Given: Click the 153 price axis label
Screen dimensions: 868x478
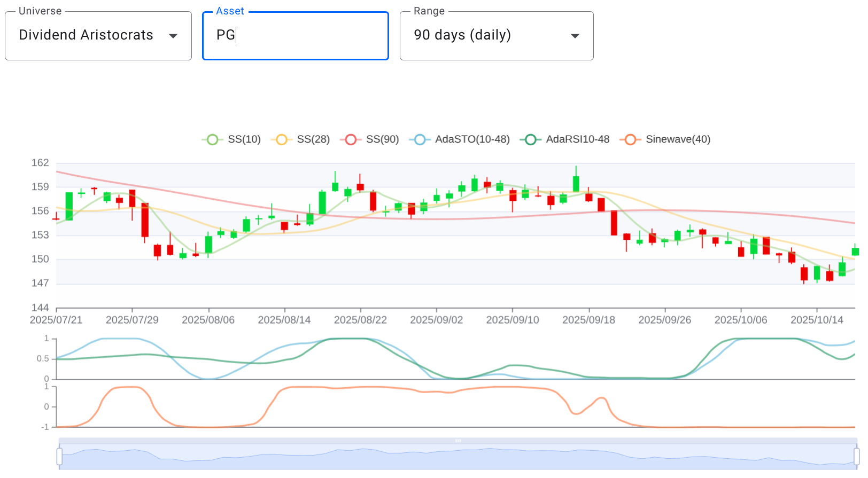Looking at the screenshot, I should pos(40,235).
